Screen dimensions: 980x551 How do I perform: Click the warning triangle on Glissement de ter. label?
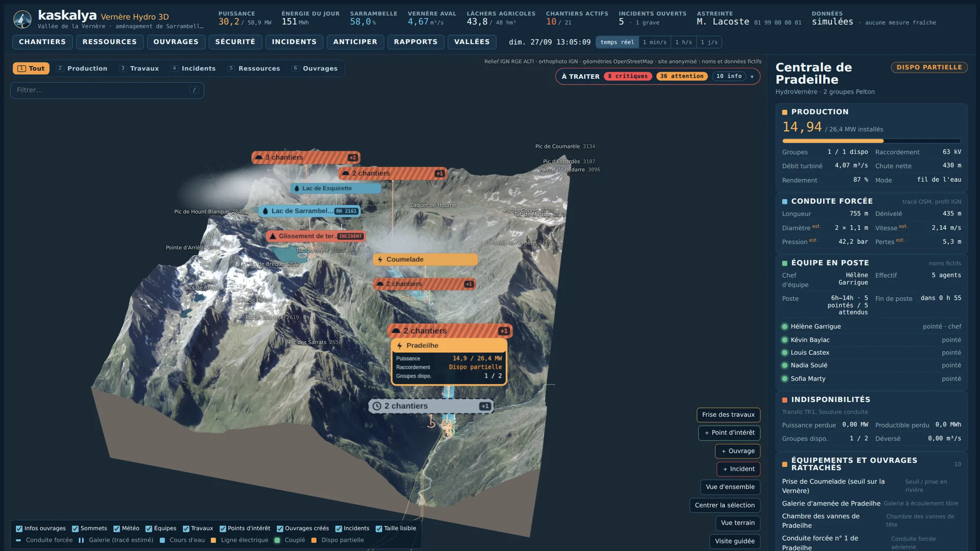(x=273, y=236)
